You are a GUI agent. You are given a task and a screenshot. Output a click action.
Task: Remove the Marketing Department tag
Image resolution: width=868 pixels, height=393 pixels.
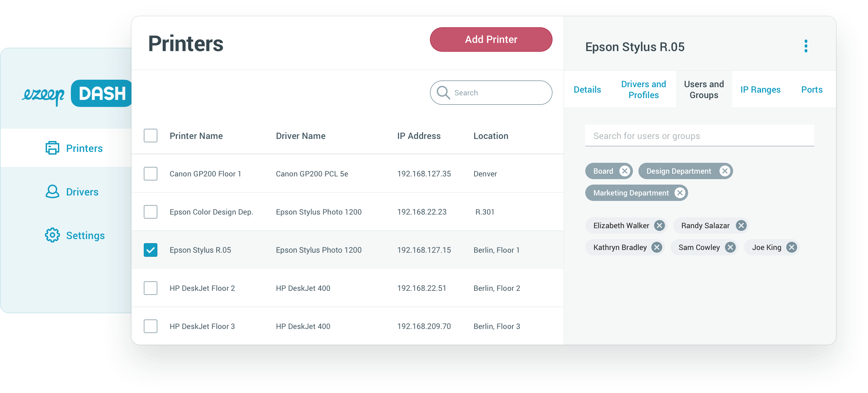[680, 193]
